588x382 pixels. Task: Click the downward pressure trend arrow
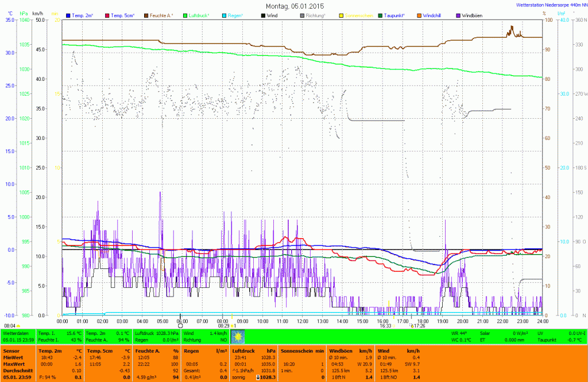point(257,377)
